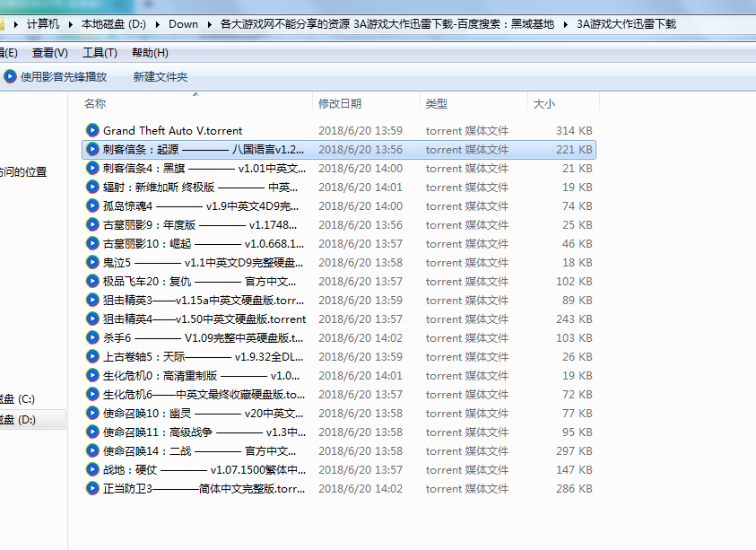This screenshot has height=550, width=756.
Task: Open the 查看(V) menu
Action: click(49, 53)
